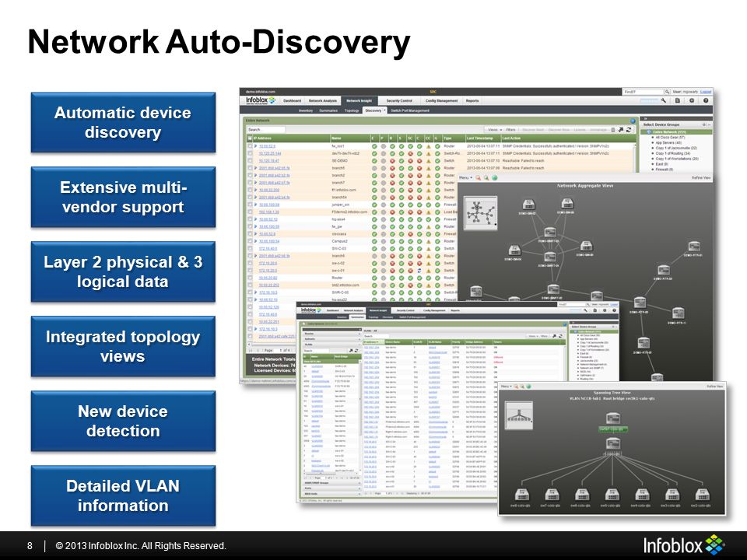Select App Servers (40) device group

tap(668, 142)
